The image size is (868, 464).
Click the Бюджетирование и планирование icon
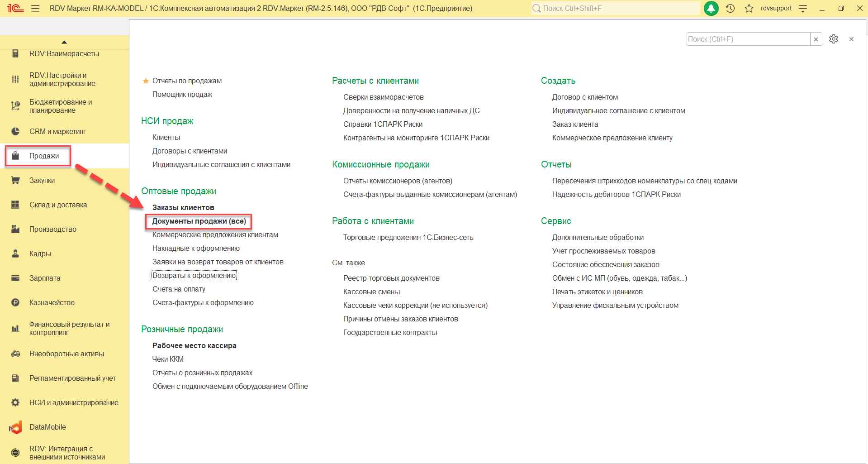click(x=15, y=106)
